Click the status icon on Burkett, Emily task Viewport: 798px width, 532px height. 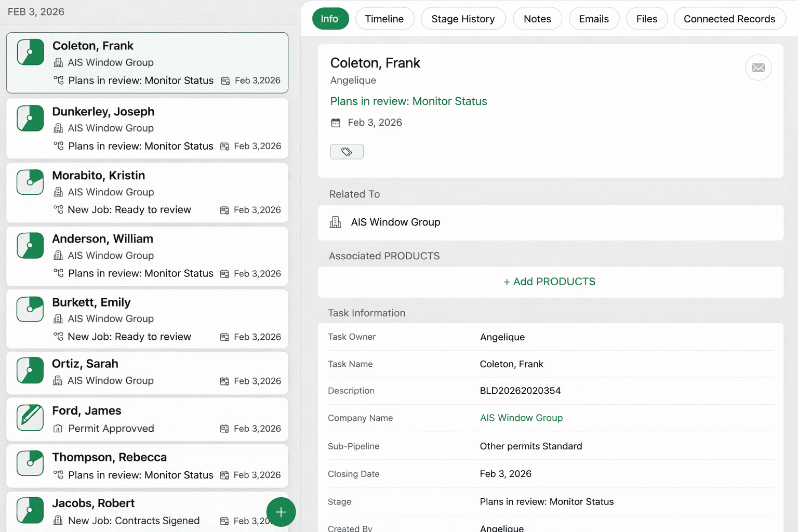tap(30, 309)
